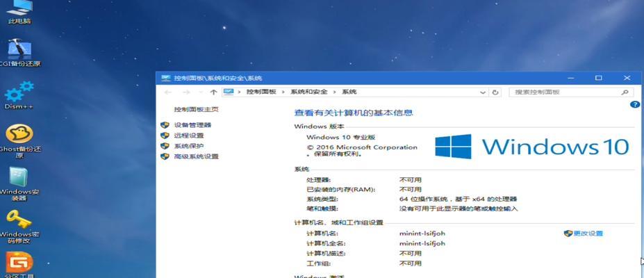Image resolution: width=644 pixels, height=278 pixels.
Task: Click the 计算机名 value minint-lsifjoh
Action: [422, 234]
